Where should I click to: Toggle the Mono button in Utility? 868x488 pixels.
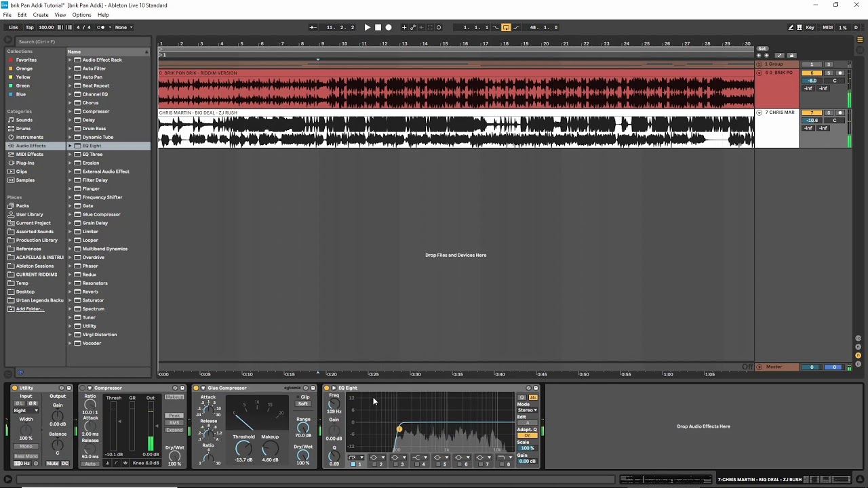26,446
